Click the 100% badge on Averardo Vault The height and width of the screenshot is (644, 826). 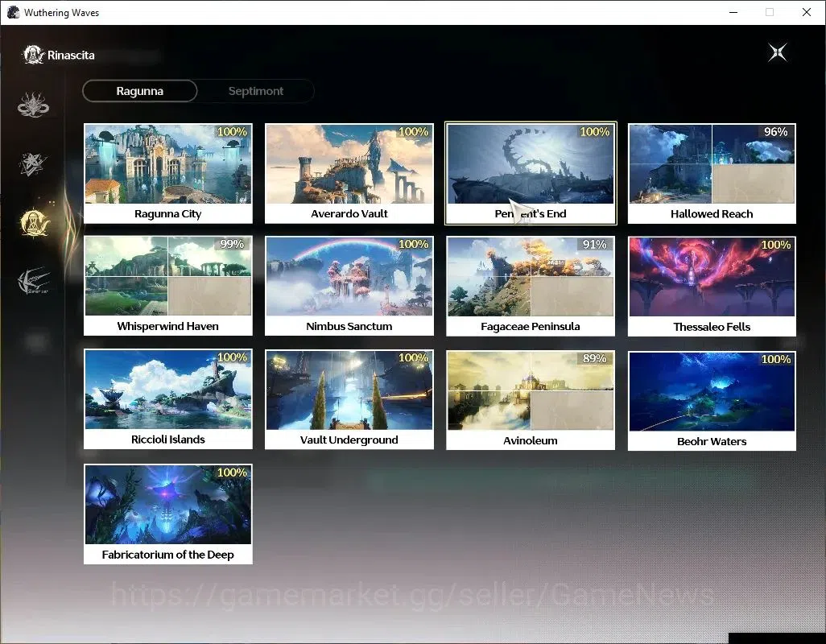413,132
